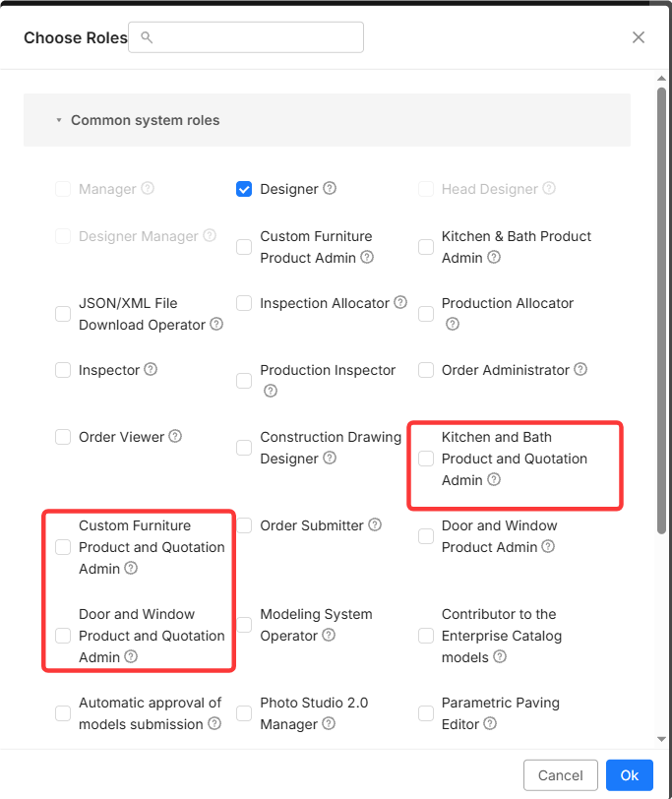Focus the Choose Roles search field
The width and height of the screenshot is (672, 799).
(x=246, y=37)
